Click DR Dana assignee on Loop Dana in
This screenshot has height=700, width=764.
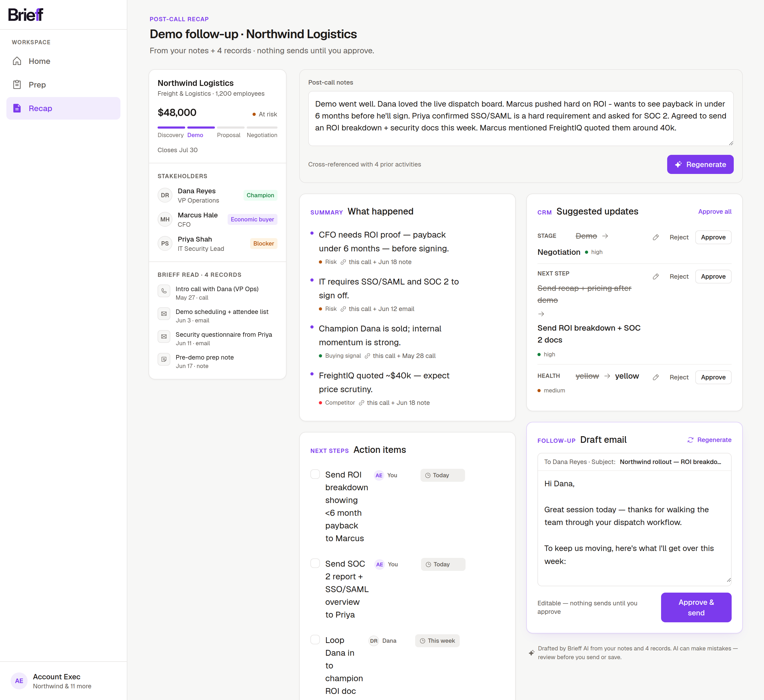tap(382, 641)
